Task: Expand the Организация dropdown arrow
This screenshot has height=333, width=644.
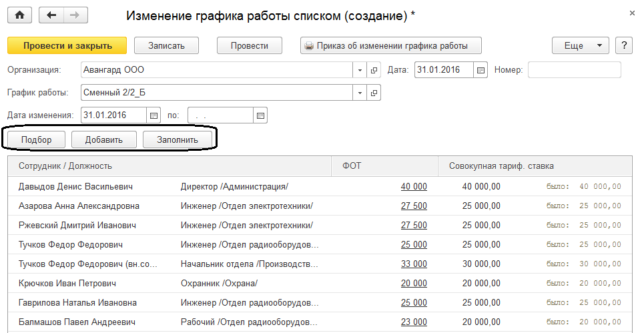Action: [360, 70]
